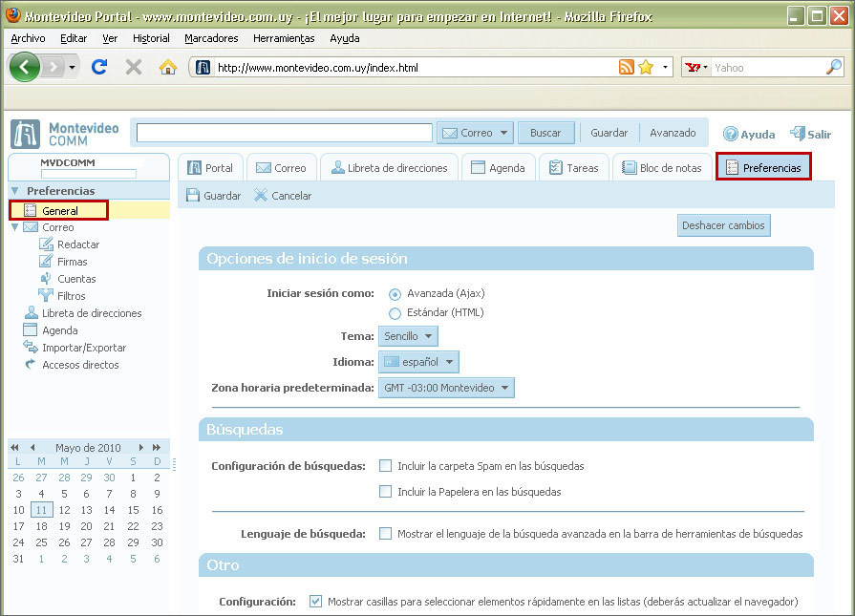Viewport: 855px width, 616px height.
Task: Open the time zone GMT -03:00 dropdown
Action: click(446, 388)
